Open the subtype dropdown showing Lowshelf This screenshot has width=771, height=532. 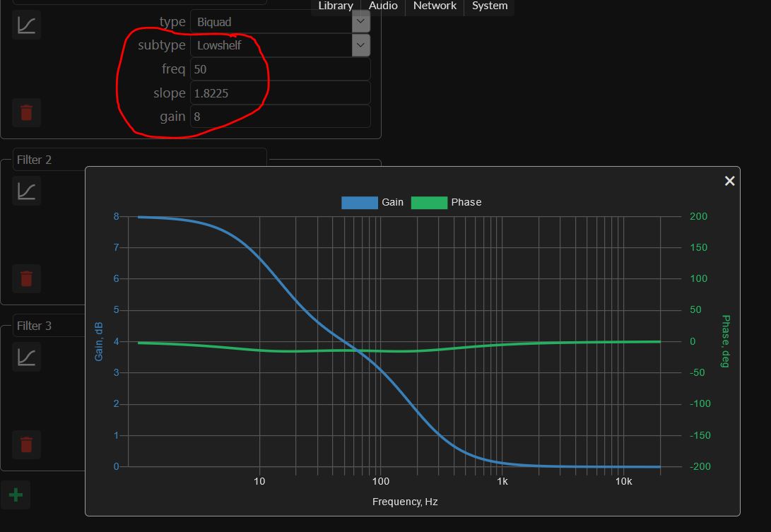coord(281,45)
